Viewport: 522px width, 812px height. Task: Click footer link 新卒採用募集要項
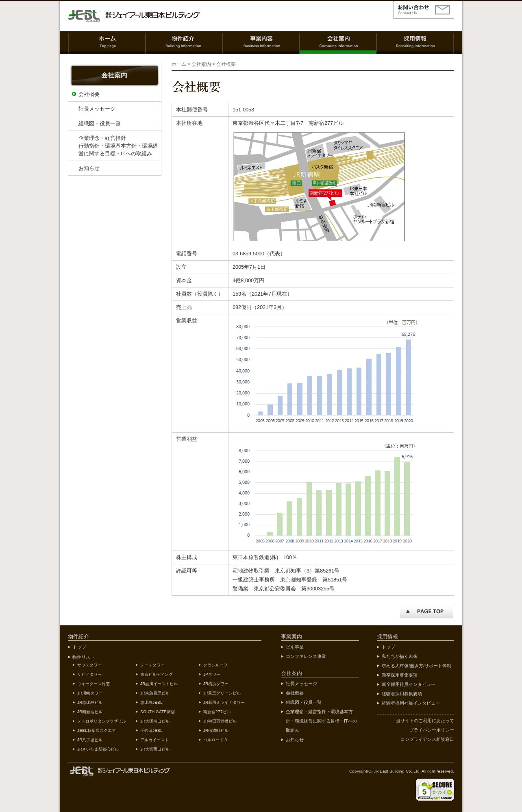(400, 675)
